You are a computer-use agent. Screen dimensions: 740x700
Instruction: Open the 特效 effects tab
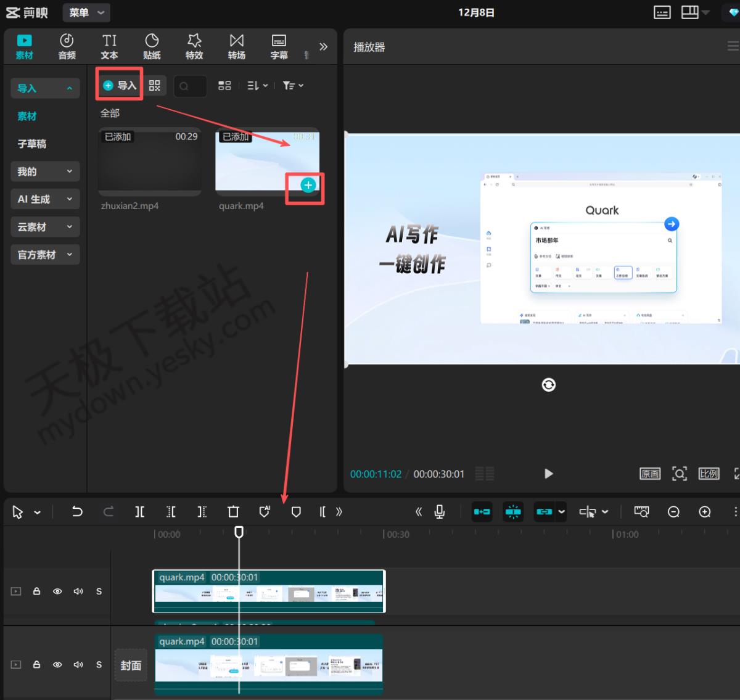[194, 47]
